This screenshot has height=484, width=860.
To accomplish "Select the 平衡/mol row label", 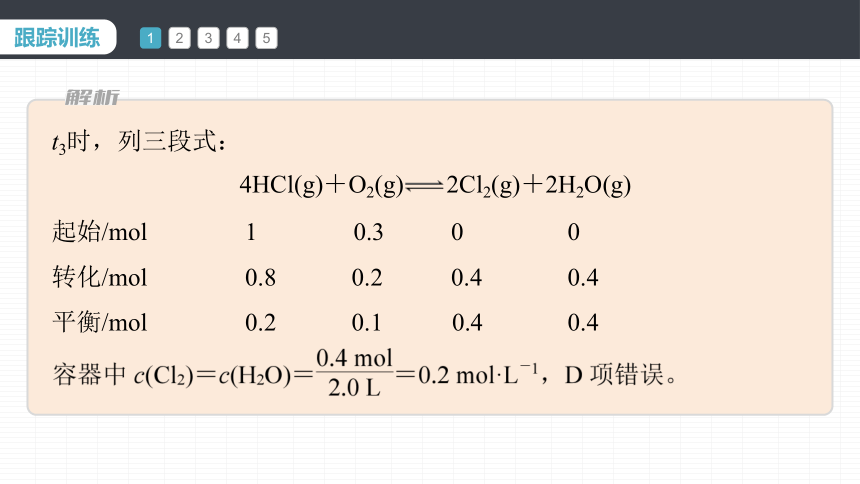I will 100,322.
